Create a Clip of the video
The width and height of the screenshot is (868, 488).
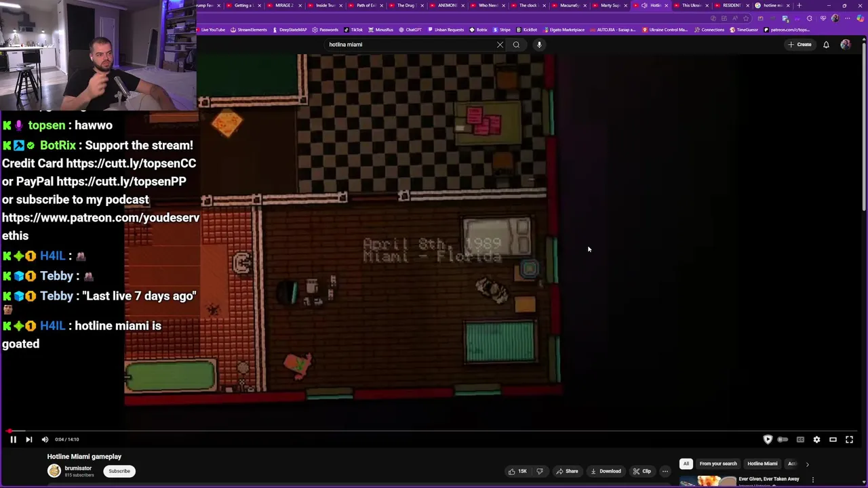(x=642, y=471)
